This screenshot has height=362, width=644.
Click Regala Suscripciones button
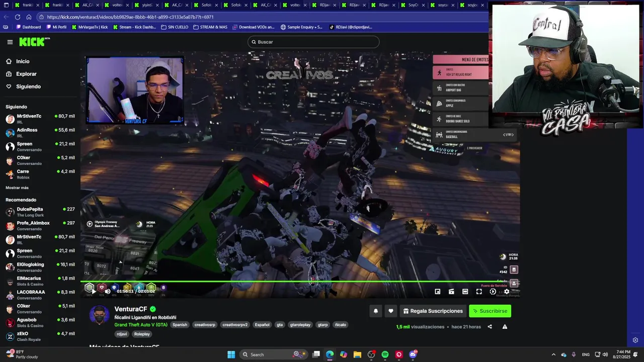pyautogui.click(x=433, y=311)
